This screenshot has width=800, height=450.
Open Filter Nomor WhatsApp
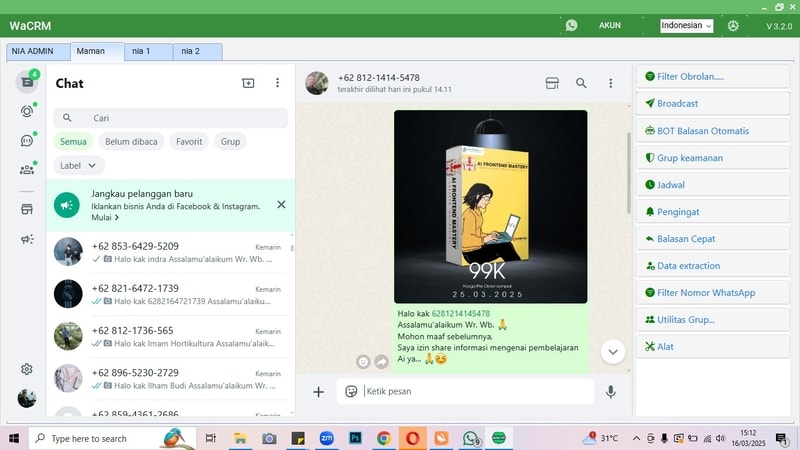coord(713,293)
